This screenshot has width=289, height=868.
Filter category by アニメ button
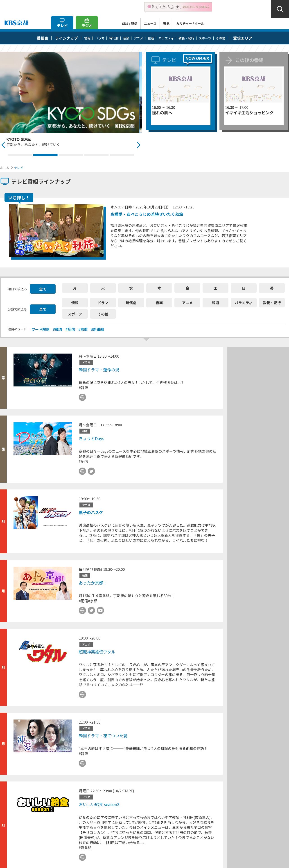(x=187, y=303)
